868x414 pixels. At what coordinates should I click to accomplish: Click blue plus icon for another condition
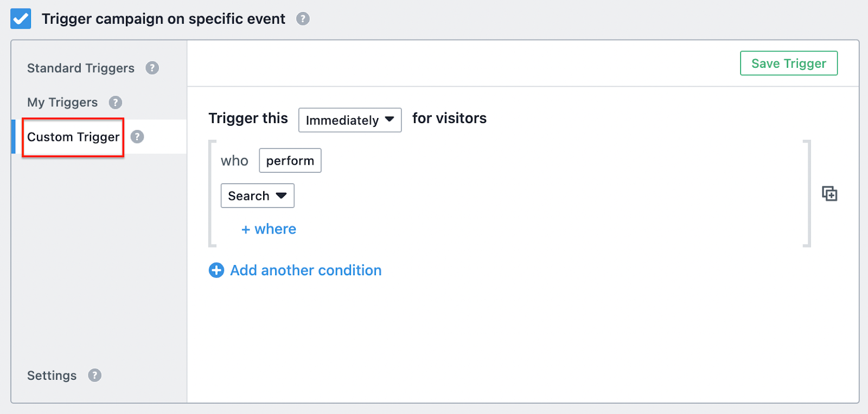pos(216,270)
